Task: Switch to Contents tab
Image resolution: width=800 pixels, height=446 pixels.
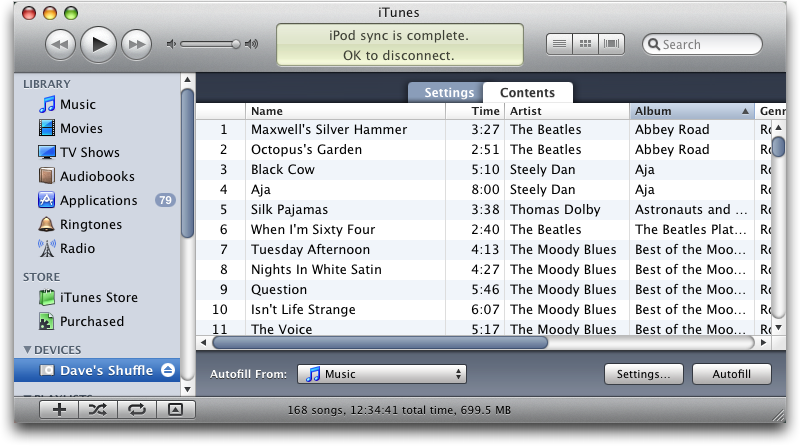Action: 528,92
